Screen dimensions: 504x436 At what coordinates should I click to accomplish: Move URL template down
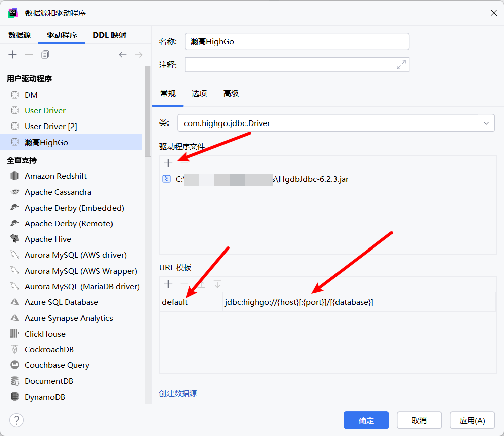pos(217,284)
